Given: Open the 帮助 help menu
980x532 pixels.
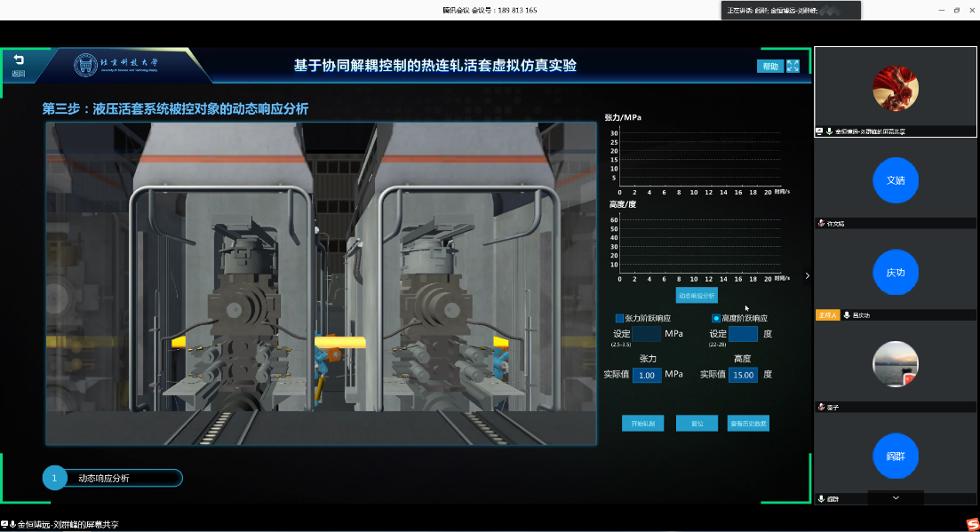Looking at the screenshot, I should coord(769,66).
